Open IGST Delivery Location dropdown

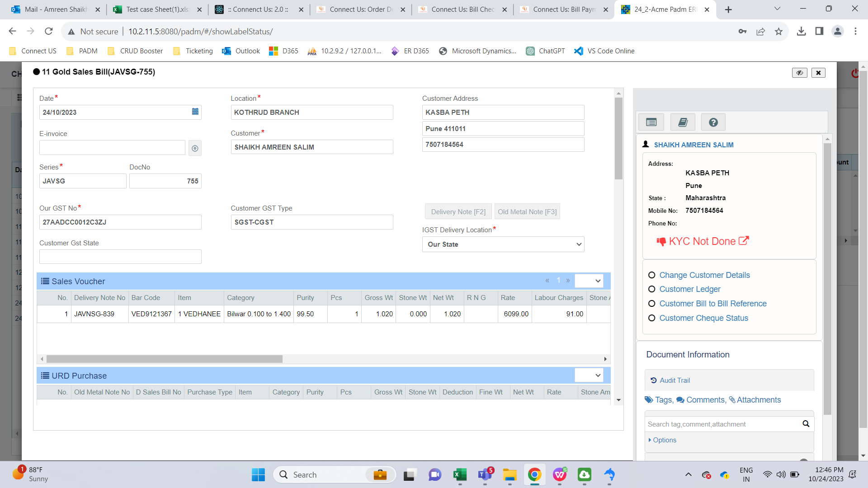[x=503, y=244]
